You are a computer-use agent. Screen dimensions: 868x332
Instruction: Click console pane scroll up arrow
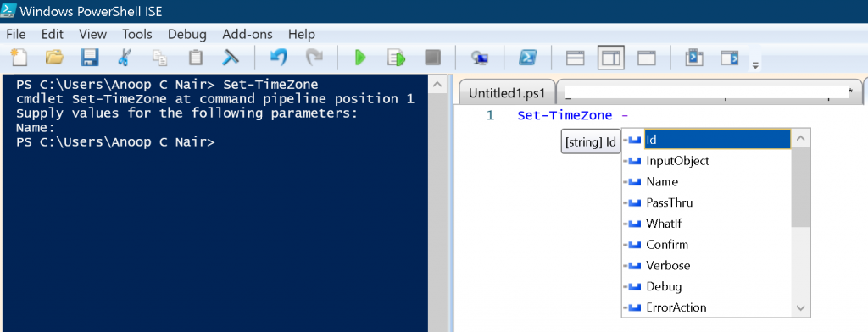tap(437, 85)
